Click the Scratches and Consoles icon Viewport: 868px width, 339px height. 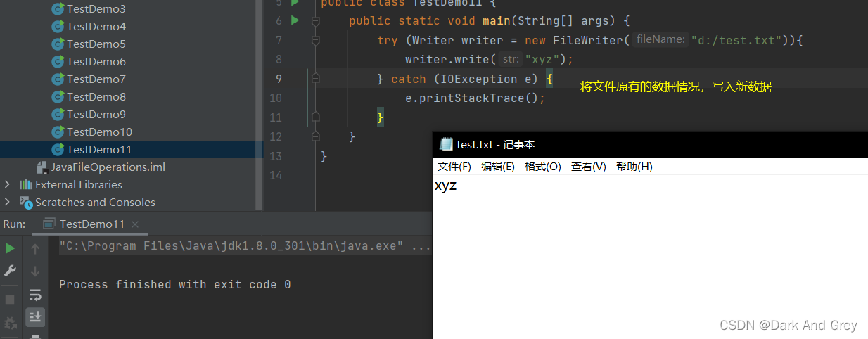(26, 203)
